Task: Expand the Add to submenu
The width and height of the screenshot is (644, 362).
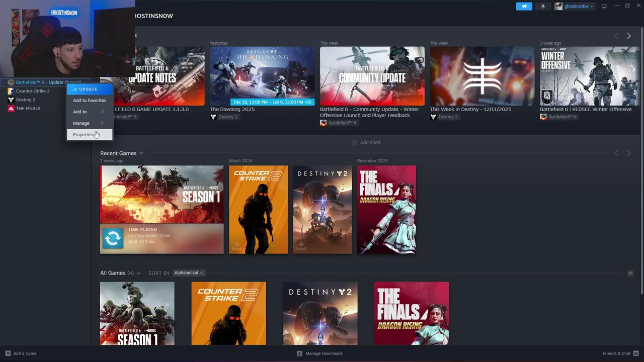Action: coord(89,112)
